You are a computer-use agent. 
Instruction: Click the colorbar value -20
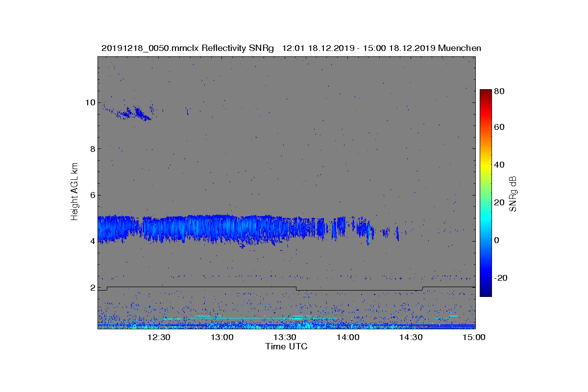tap(502, 277)
